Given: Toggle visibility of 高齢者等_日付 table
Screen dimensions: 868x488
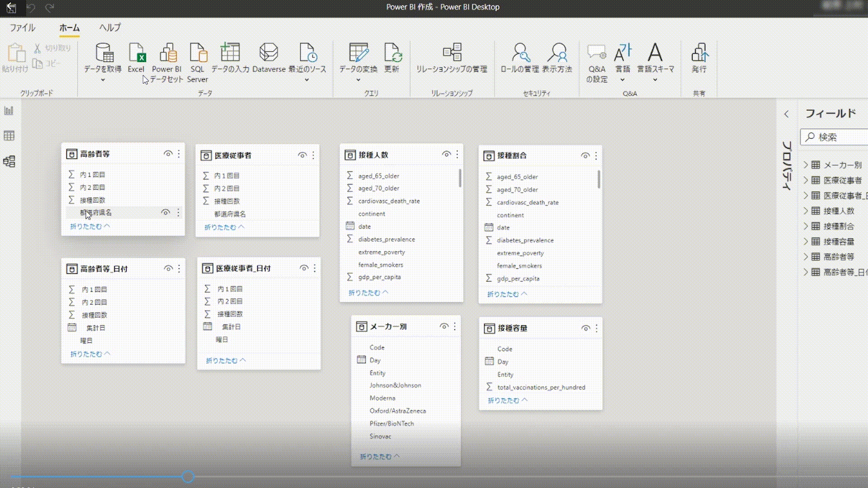Looking at the screenshot, I should [168, 269].
